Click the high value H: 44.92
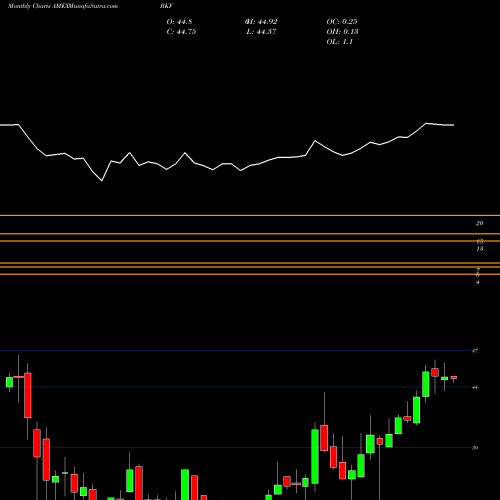 261,22
